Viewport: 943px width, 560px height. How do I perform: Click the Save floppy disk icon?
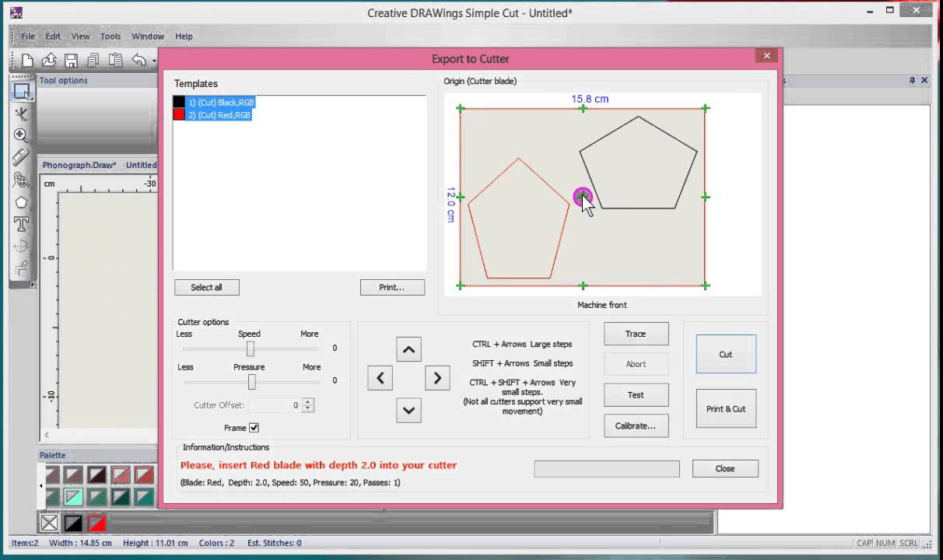(x=71, y=60)
